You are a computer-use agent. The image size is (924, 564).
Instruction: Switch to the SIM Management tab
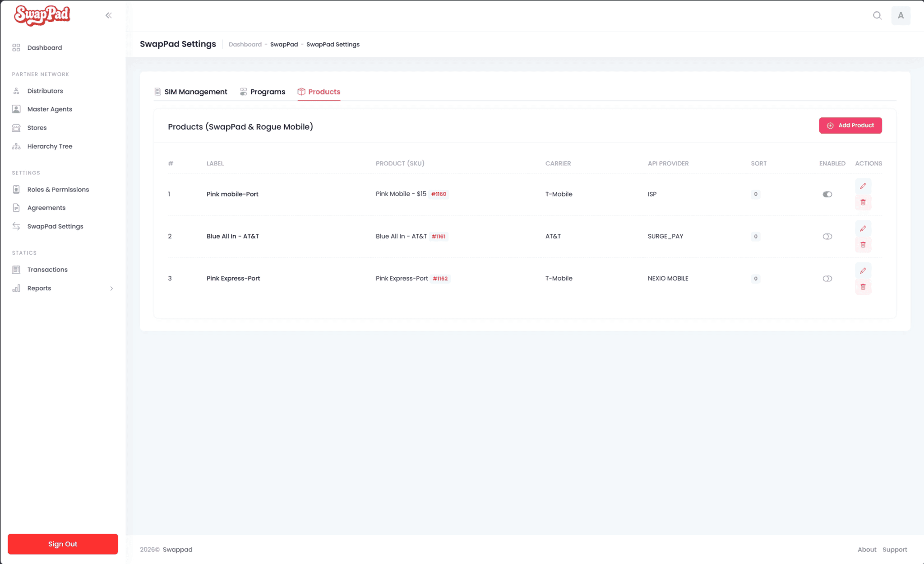coord(191,92)
